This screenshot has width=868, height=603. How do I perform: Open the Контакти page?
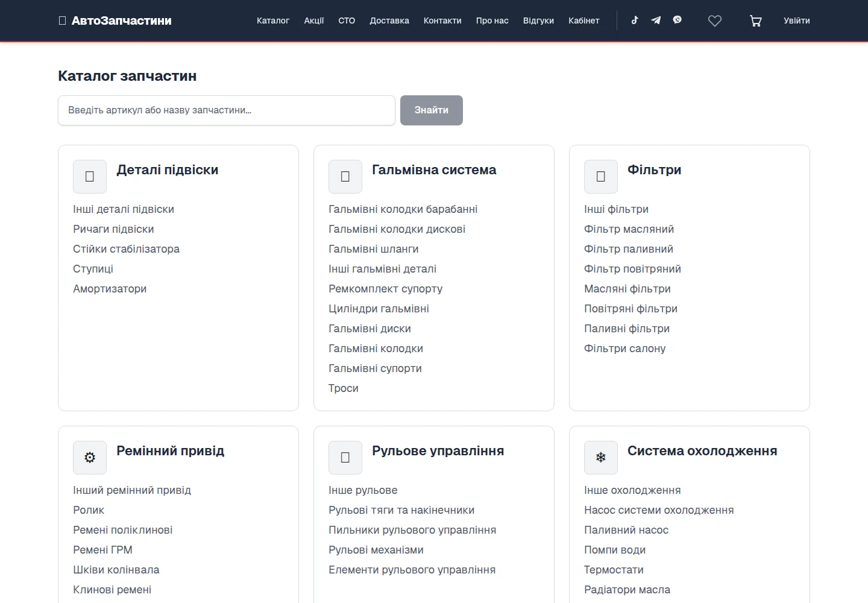[442, 21]
